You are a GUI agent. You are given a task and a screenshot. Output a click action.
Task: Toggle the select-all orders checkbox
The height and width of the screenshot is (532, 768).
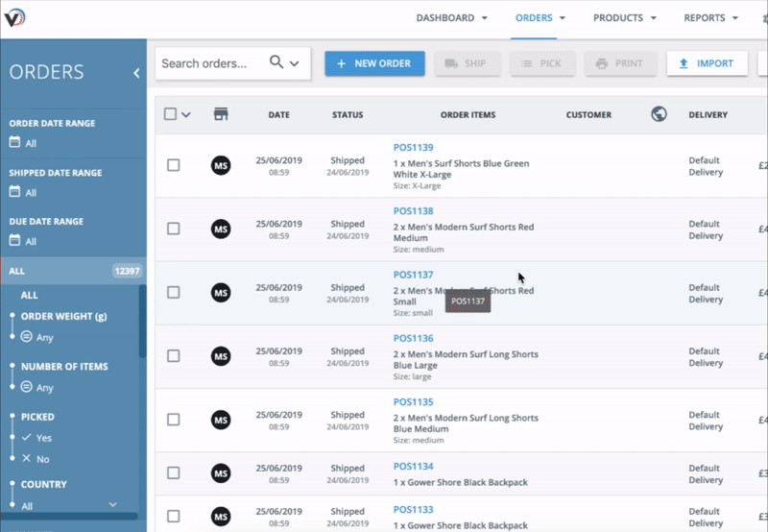(170, 114)
